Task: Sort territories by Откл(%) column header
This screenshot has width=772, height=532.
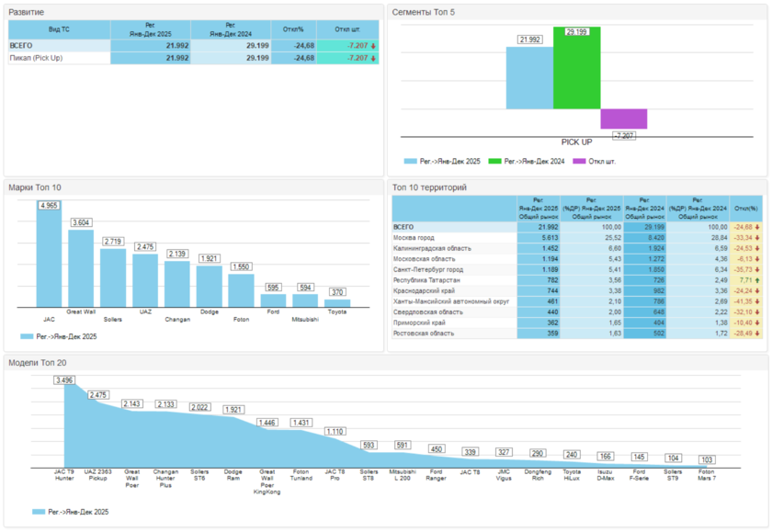Action: point(746,208)
